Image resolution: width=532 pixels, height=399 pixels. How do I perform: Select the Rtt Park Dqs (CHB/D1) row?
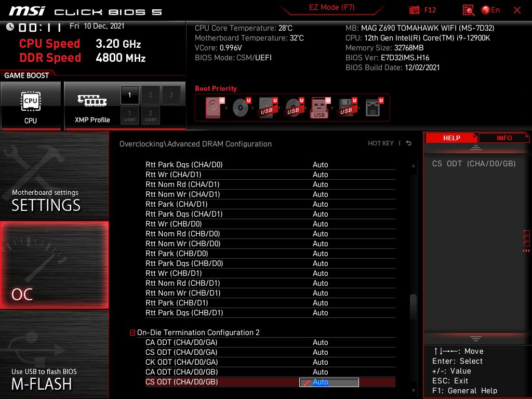click(x=270, y=312)
